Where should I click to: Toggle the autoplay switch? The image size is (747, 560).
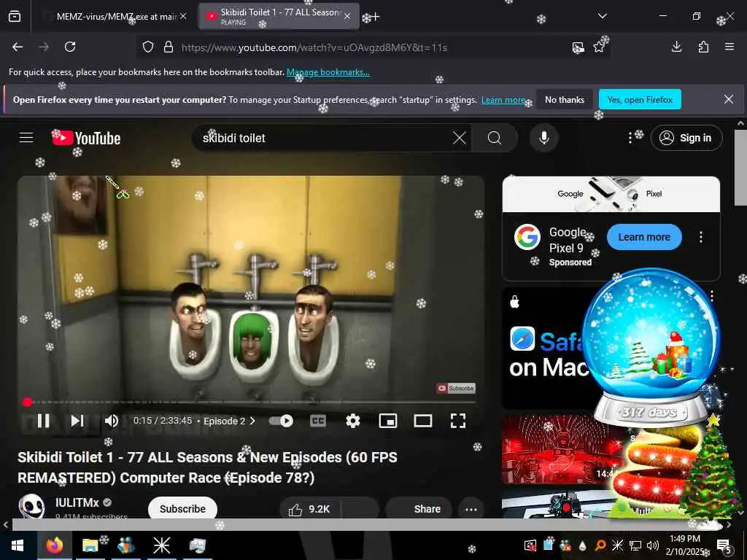click(x=281, y=421)
